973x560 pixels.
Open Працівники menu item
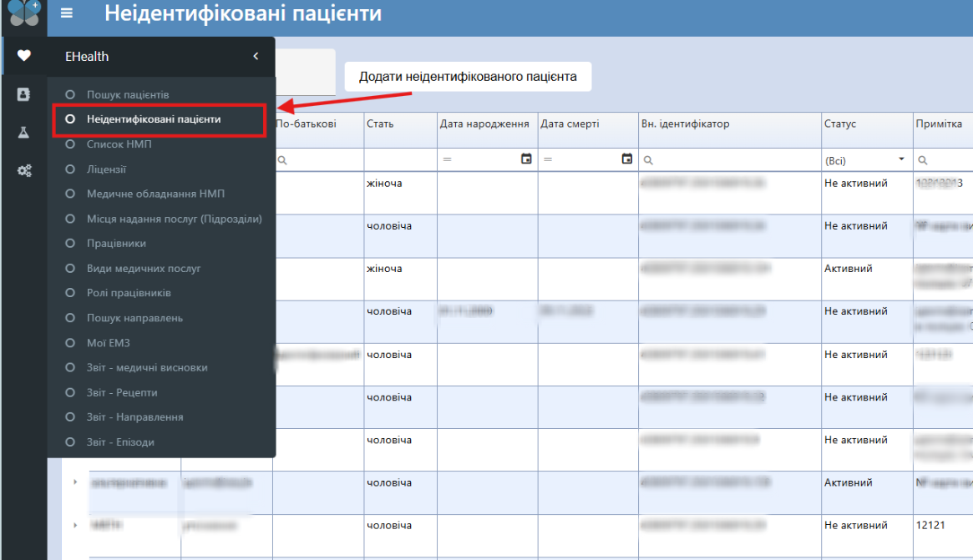coord(116,243)
